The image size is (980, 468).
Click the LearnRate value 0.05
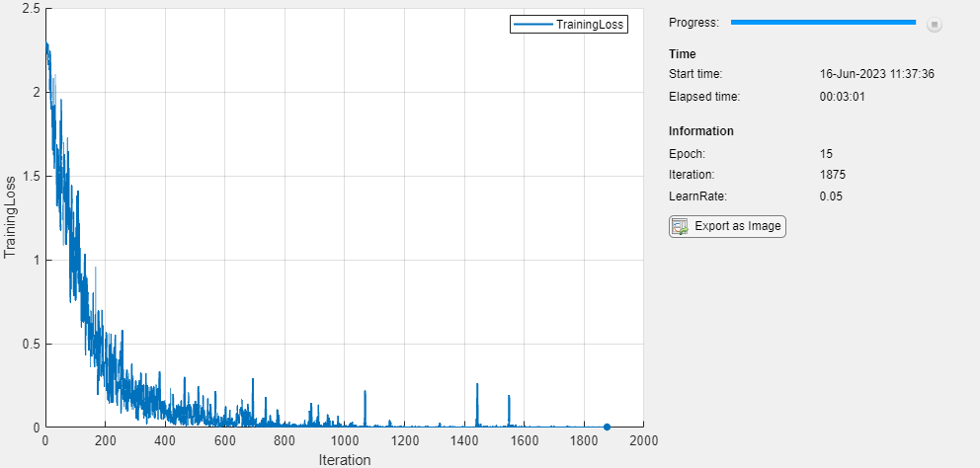click(831, 196)
